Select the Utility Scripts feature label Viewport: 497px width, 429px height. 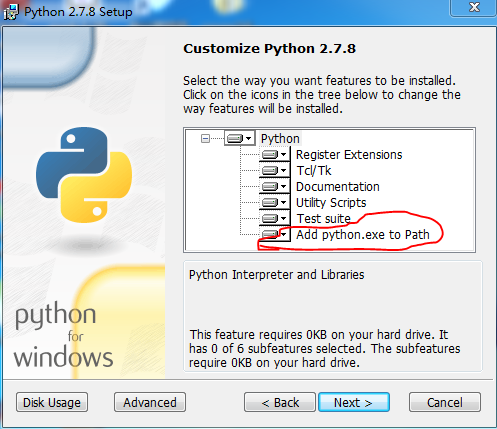[x=331, y=203]
